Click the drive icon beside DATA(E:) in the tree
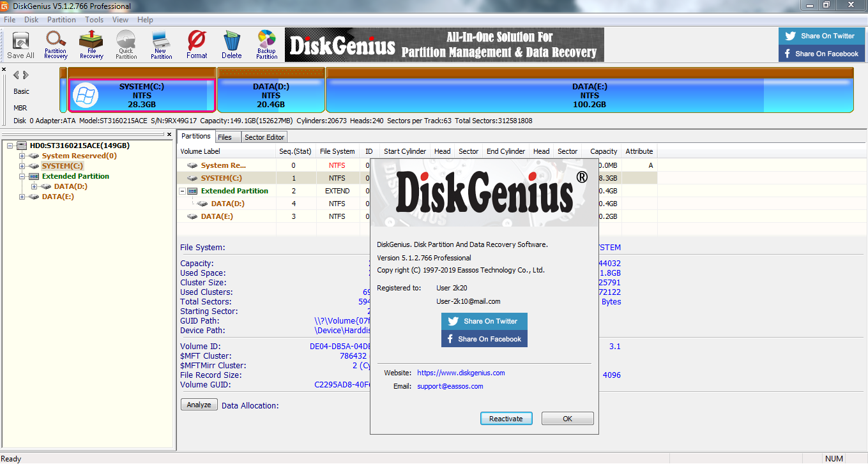The height and width of the screenshot is (464, 868). coord(34,197)
